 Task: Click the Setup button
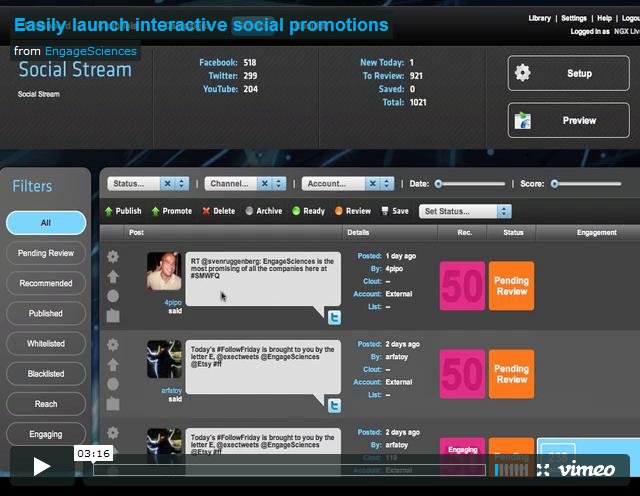point(569,73)
